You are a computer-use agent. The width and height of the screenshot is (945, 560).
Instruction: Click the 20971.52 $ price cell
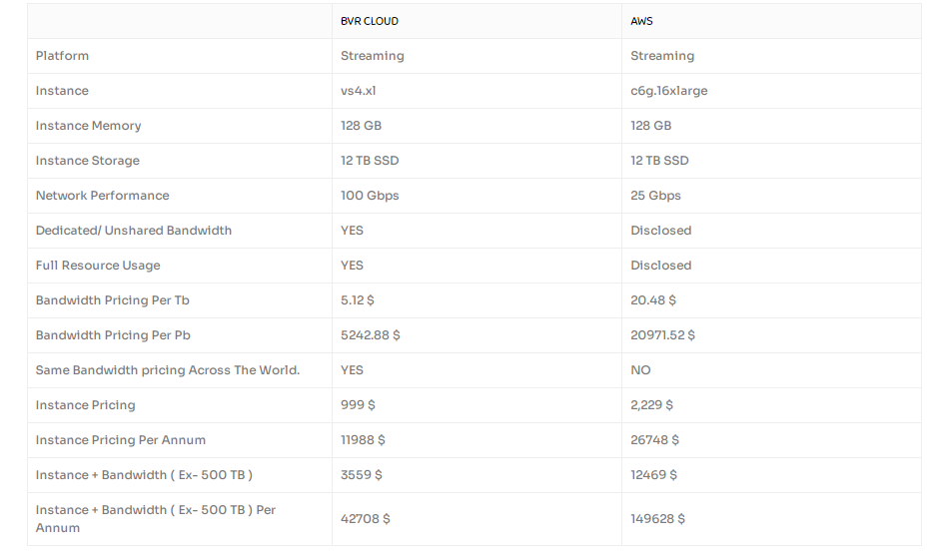662,335
